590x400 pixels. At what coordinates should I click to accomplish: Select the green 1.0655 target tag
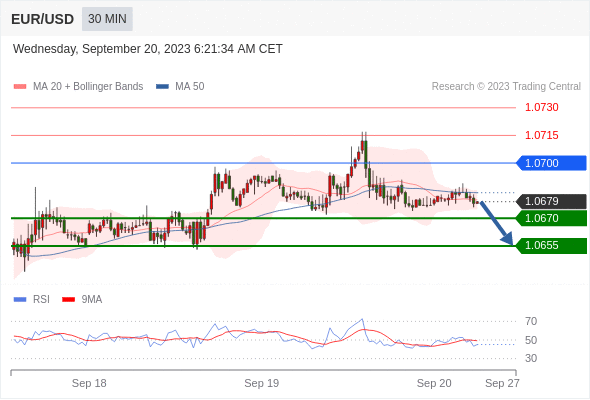point(551,246)
